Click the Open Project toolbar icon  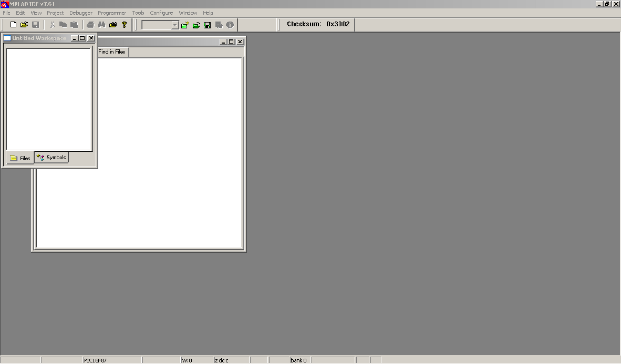[196, 25]
